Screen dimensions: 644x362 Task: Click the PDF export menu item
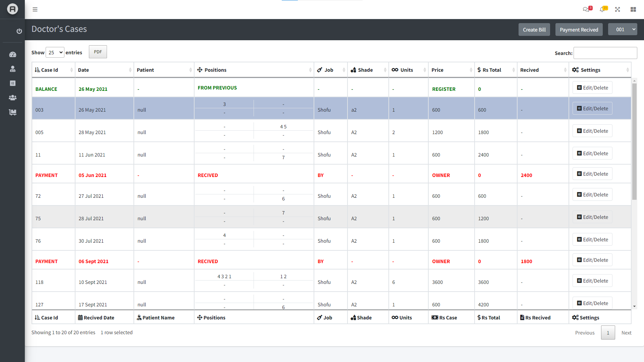(x=98, y=52)
